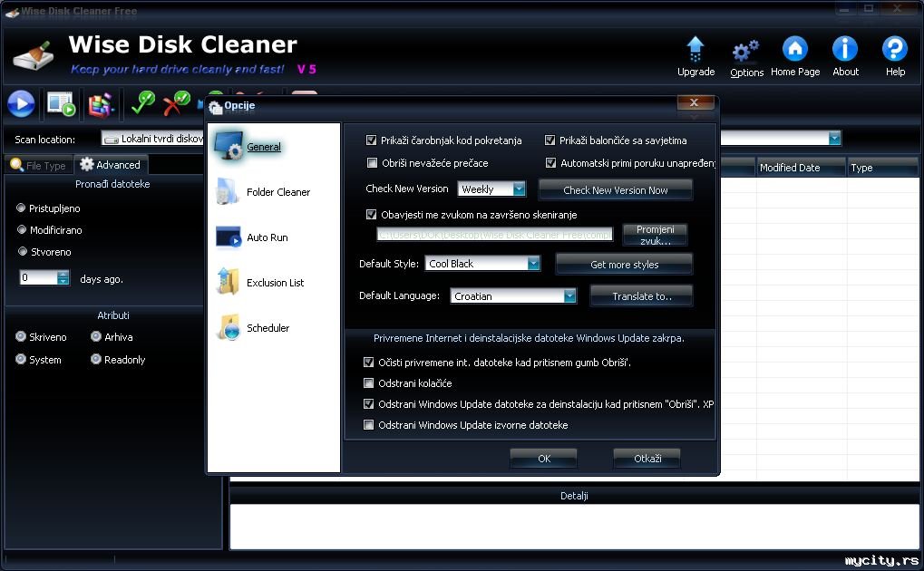Confirm options with OK button
This screenshot has height=571, width=924.
[x=544, y=459]
